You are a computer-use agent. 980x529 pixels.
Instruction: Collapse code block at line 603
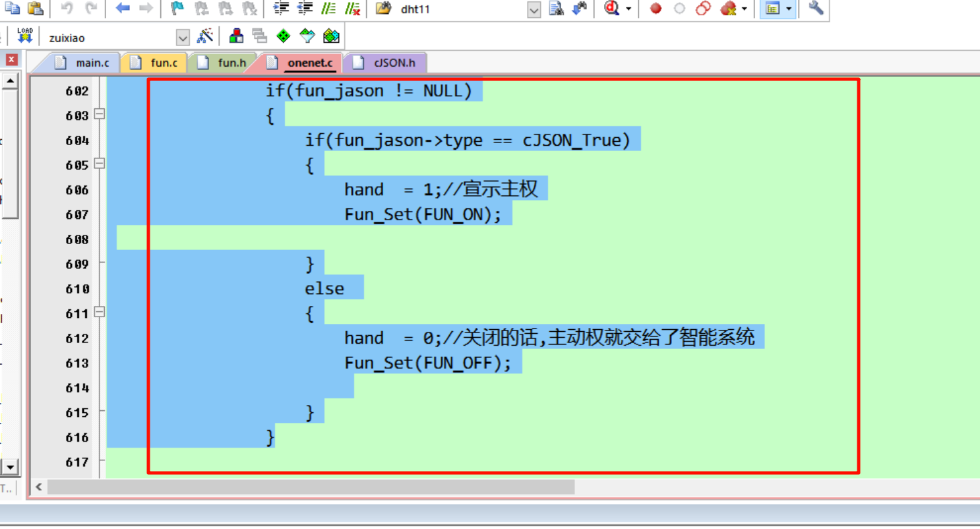[x=99, y=114]
